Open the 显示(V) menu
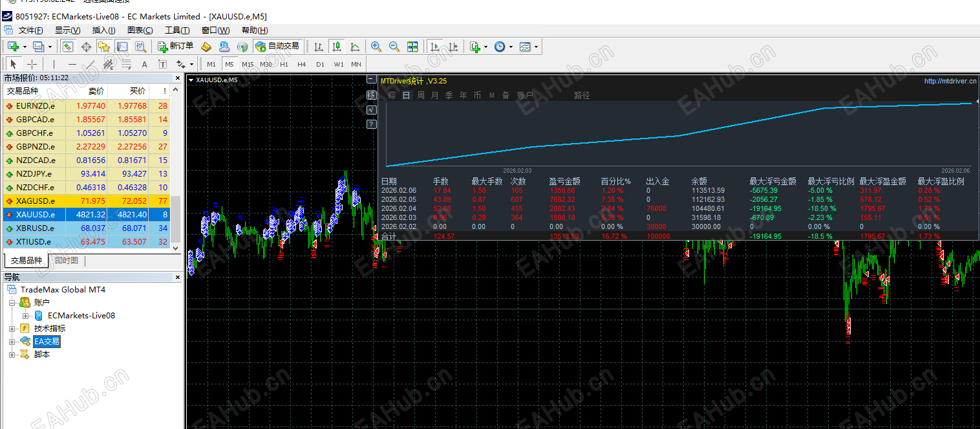Screen dimensions: 980x429 click(67, 30)
